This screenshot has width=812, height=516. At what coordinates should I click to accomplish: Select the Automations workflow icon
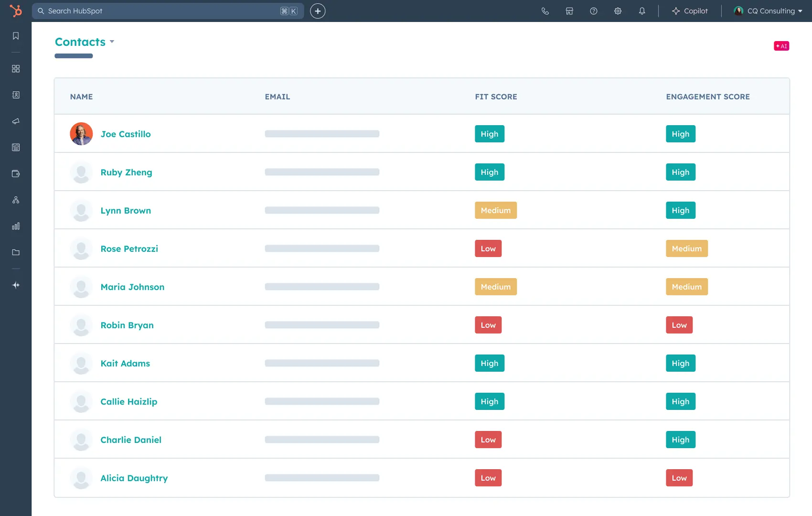click(16, 200)
